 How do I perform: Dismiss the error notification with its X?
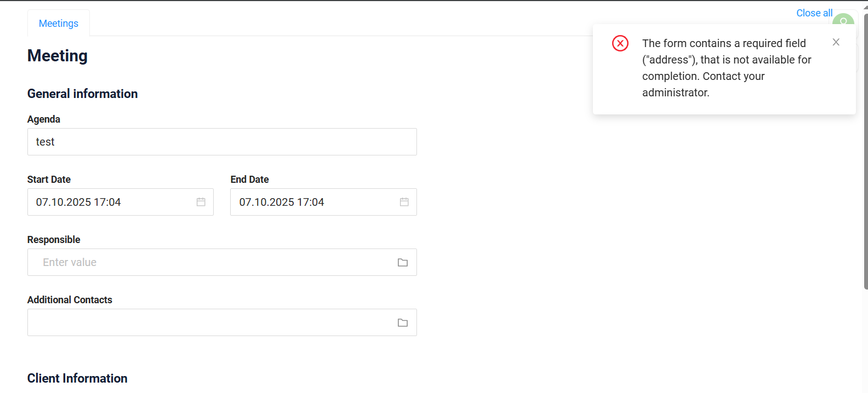point(836,42)
